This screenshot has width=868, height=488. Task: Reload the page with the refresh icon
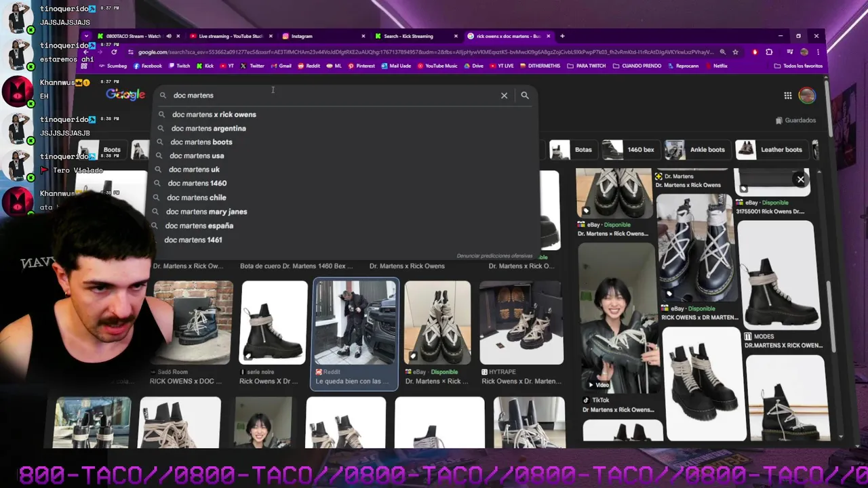[114, 52]
